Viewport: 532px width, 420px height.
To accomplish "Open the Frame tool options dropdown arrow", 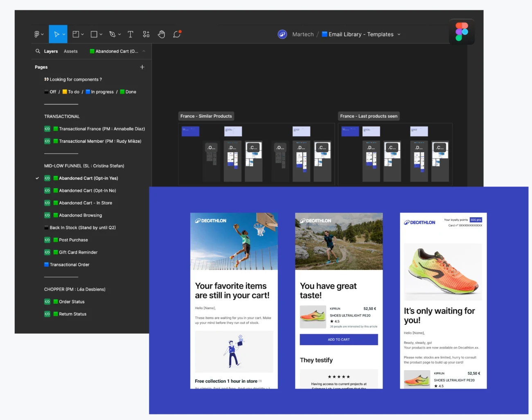I will [82, 34].
